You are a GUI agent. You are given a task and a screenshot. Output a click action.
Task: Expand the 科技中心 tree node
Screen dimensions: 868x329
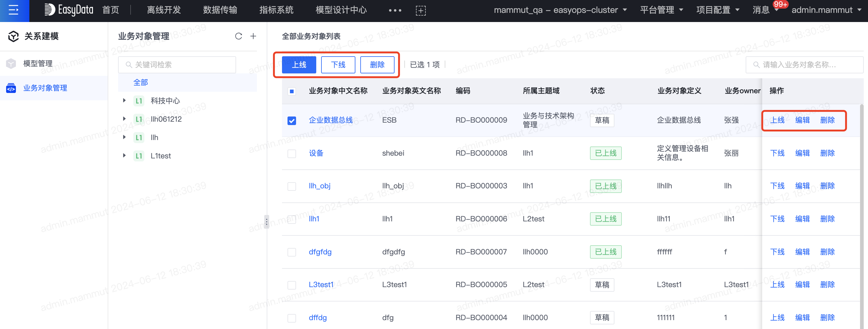[124, 100]
